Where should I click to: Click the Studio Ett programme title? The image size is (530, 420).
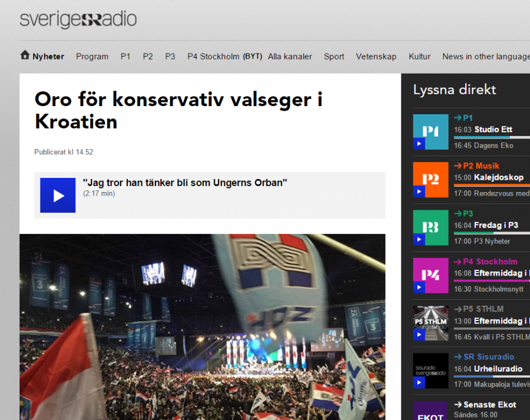[493, 130]
